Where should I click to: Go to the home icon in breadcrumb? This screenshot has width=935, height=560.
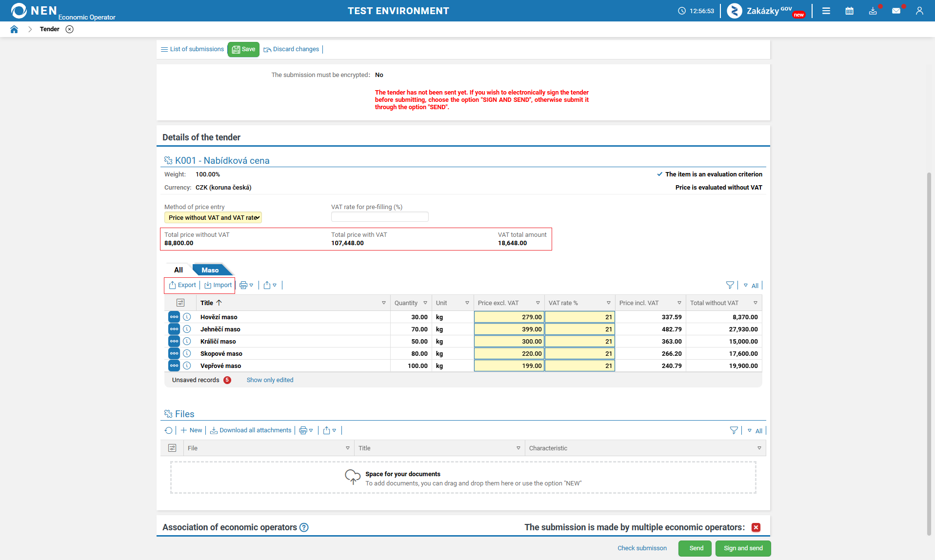(x=14, y=29)
